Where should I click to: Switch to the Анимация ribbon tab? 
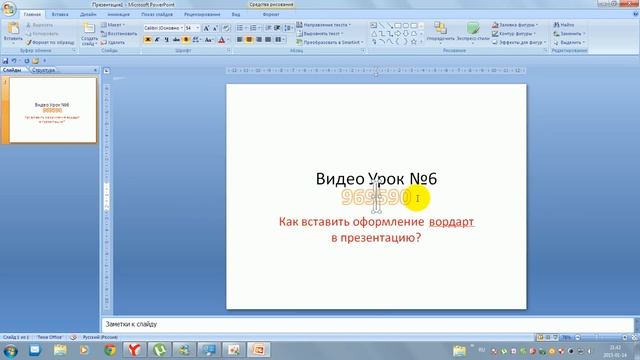coord(119,14)
